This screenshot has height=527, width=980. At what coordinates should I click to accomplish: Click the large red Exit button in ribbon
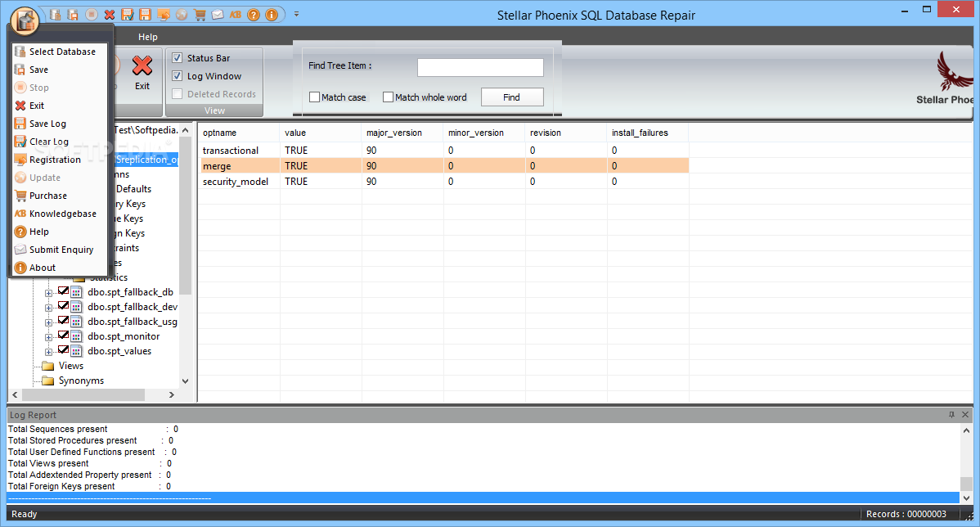point(142,73)
